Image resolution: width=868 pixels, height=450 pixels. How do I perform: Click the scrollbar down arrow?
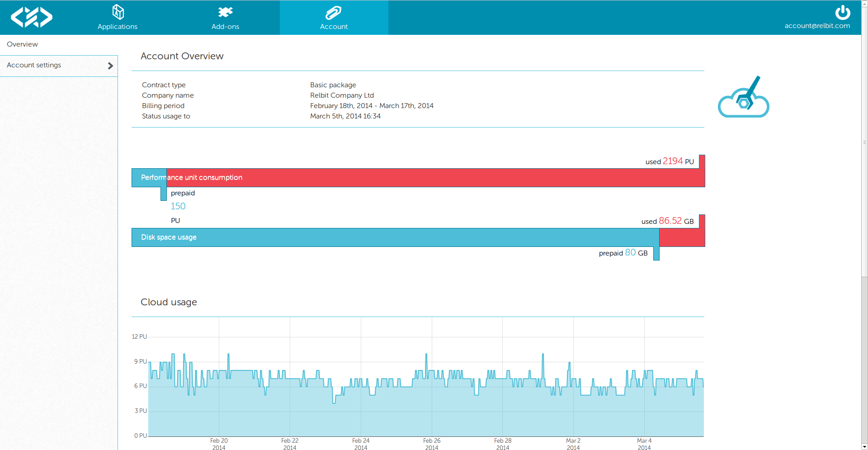click(864, 446)
